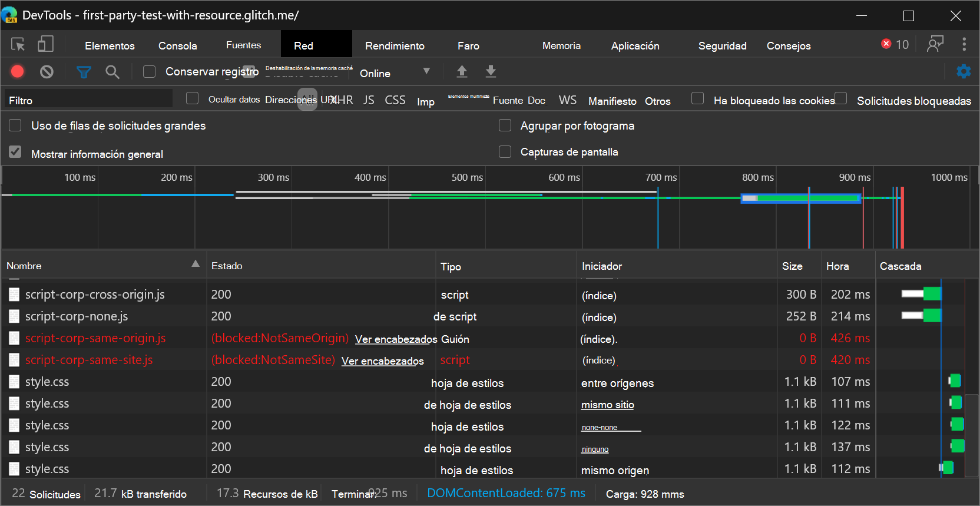
Task: Toggle the network filter bar
Action: [84, 72]
